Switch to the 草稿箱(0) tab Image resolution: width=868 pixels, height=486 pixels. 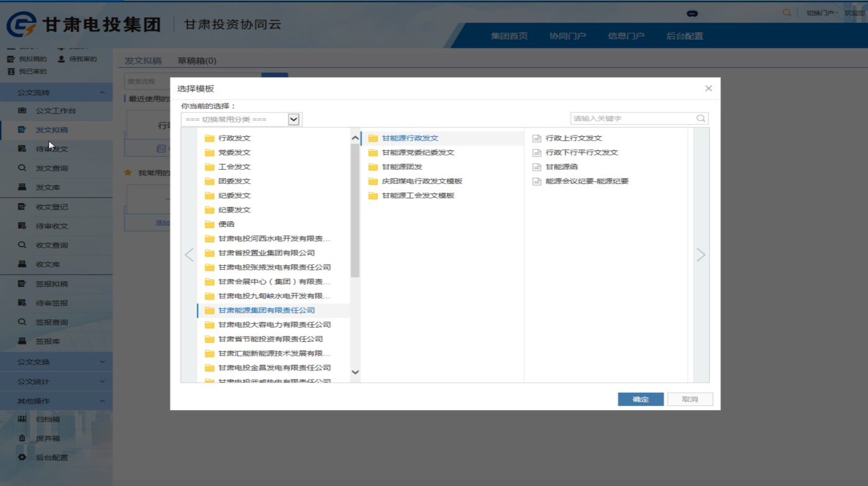(197, 60)
